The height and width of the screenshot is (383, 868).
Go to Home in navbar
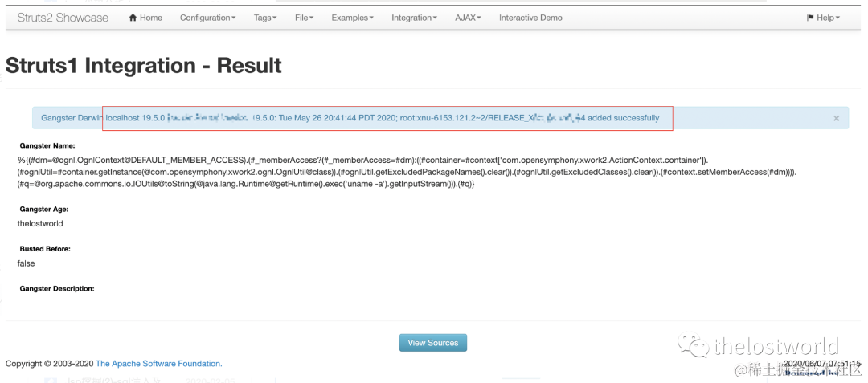coord(145,18)
